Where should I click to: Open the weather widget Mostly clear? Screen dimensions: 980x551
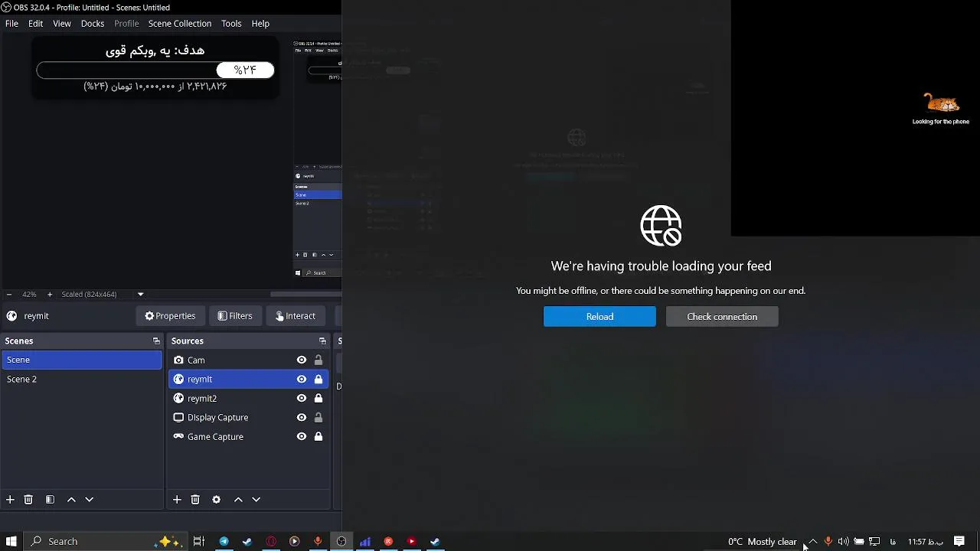(762, 542)
